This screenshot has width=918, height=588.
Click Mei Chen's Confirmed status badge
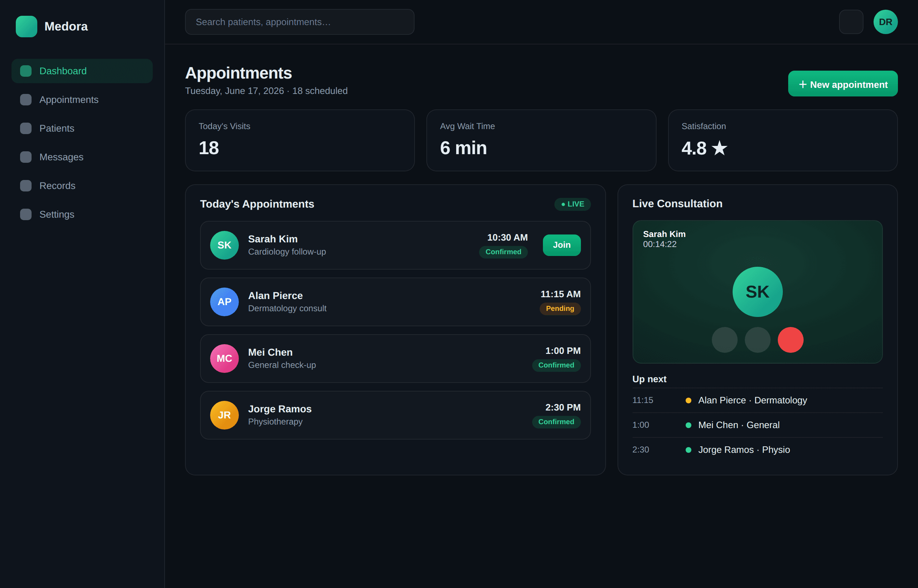557,365
